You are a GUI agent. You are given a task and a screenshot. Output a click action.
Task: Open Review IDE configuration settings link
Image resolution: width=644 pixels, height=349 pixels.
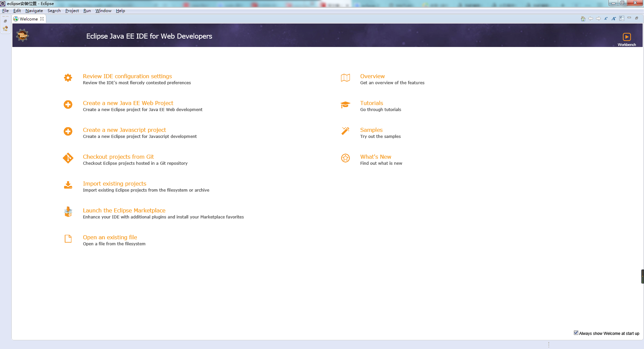coord(127,76)
